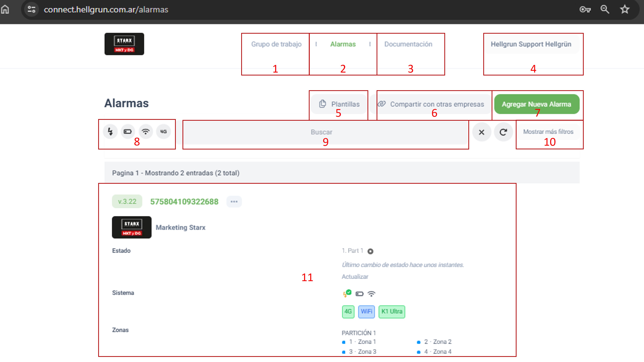Viewport: 644px width, 362px height.
Task: Open Plantillas templates button
Action: pos(339,104)
